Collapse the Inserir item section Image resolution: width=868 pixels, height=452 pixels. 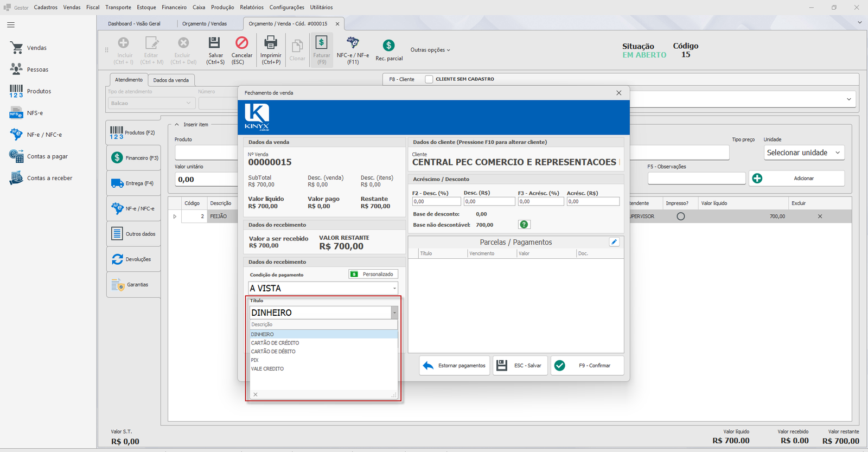click(177, 125)
